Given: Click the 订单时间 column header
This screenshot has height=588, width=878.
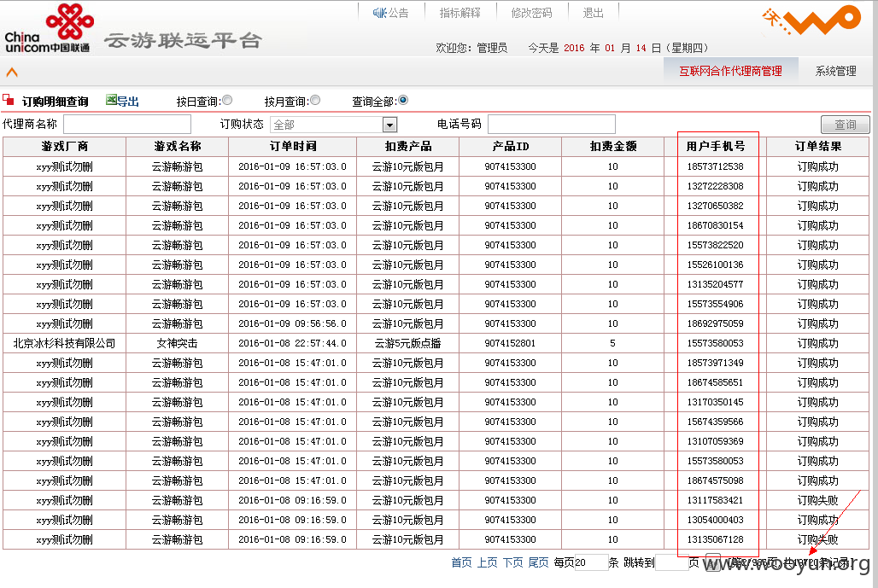Looking at the screenshot, I should point(293,147).
